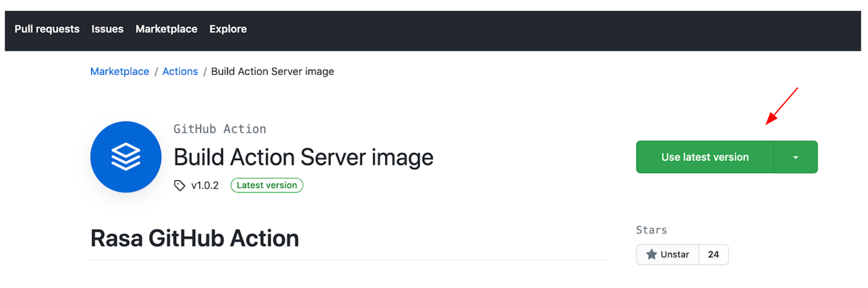The height and width of the screenshot is (288, 868).
Task: Click the tag icon beside v1.0.2
Action: [179, 185]
